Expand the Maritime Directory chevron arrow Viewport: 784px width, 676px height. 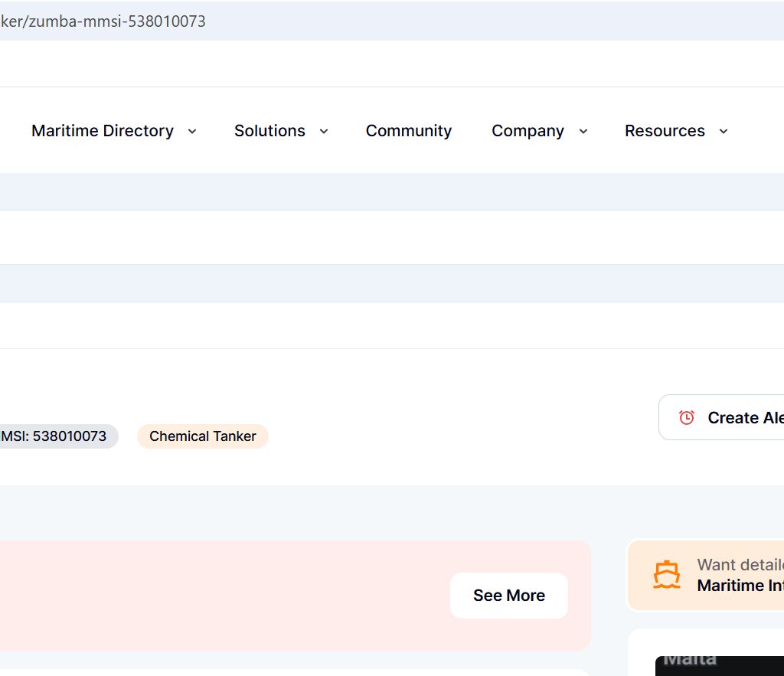[x=192, y=132]
